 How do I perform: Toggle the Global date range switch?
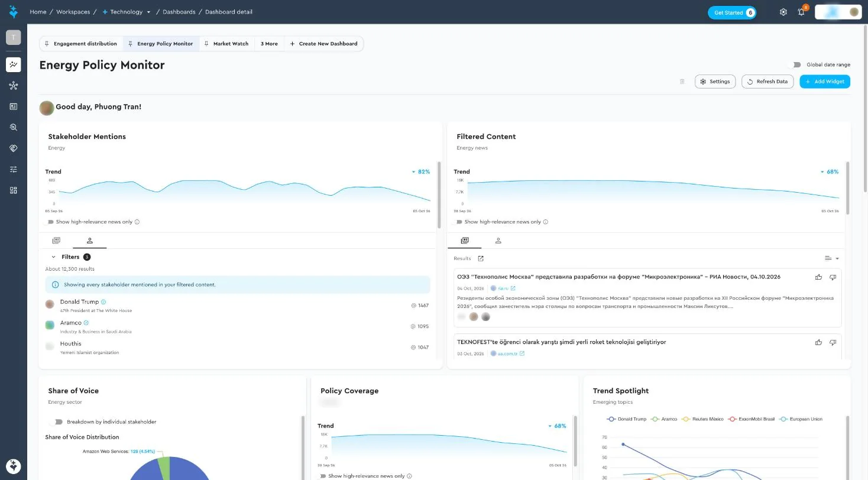tap(796, 65)
